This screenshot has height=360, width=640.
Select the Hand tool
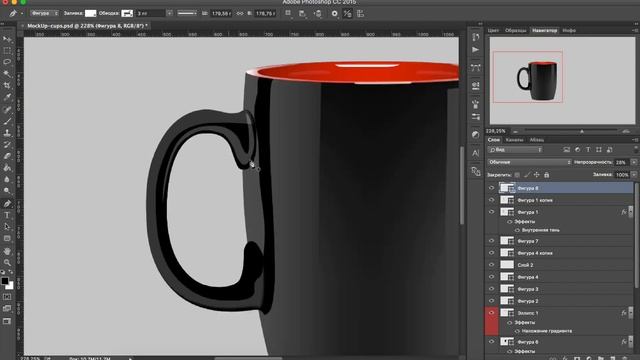click(x=7, y=251)
